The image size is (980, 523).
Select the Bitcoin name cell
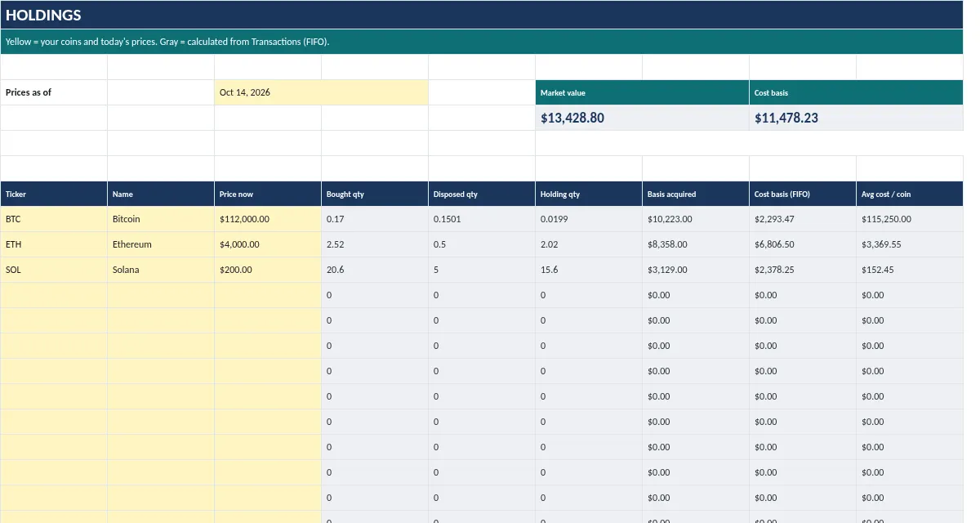click(161, 219)
